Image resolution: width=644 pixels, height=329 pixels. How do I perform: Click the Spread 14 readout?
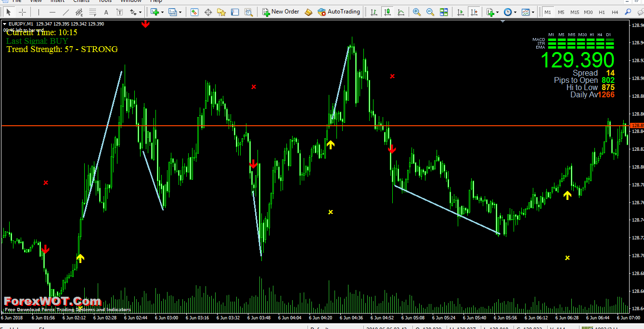593,73
